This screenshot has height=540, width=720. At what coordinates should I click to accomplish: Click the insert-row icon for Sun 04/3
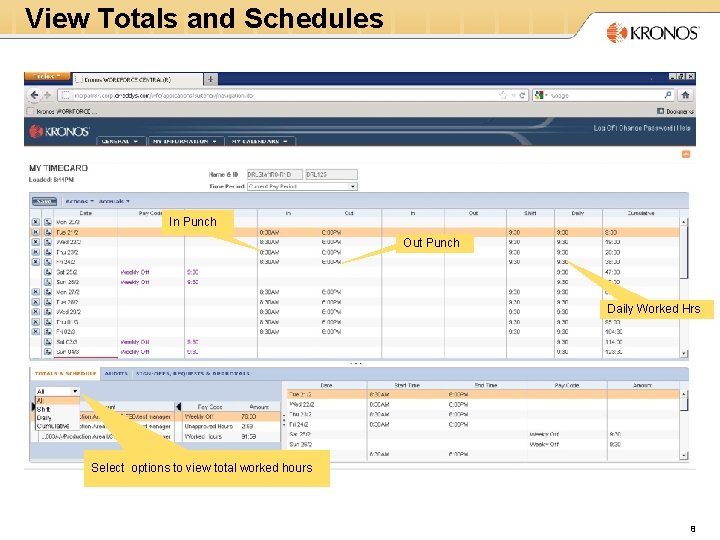[x=48, y=352]
